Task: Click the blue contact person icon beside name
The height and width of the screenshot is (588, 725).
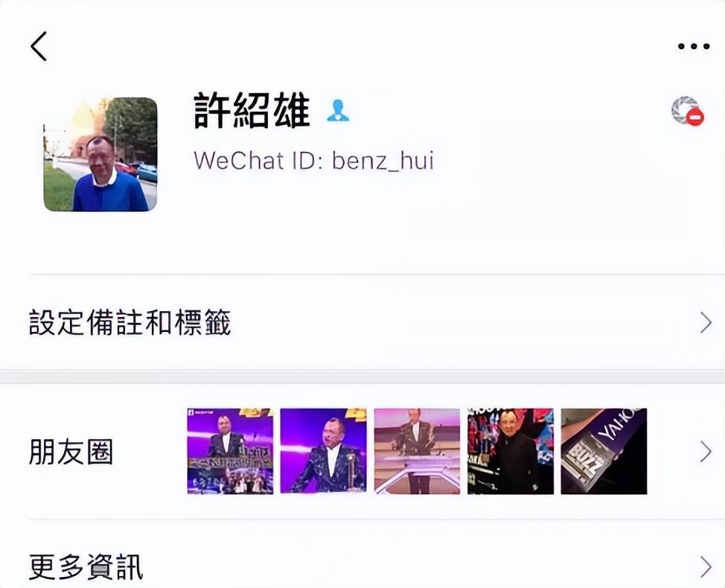Action: (338, 111)
